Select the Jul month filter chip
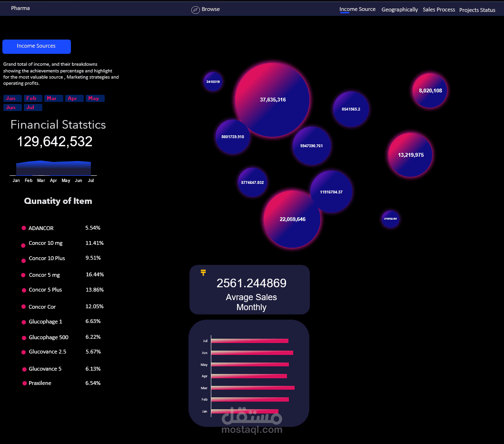This screenshot has width=504, height=444. click(32, 107)
